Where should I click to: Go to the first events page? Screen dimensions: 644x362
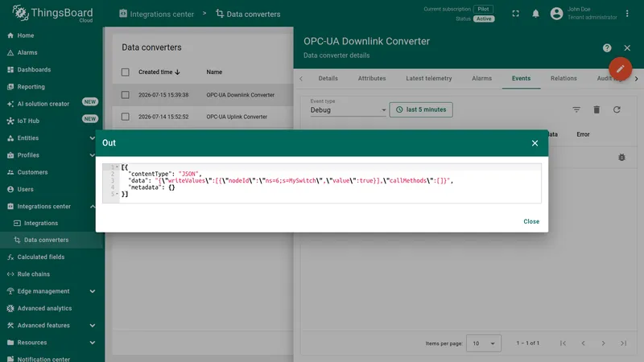(x=563, y=343)
